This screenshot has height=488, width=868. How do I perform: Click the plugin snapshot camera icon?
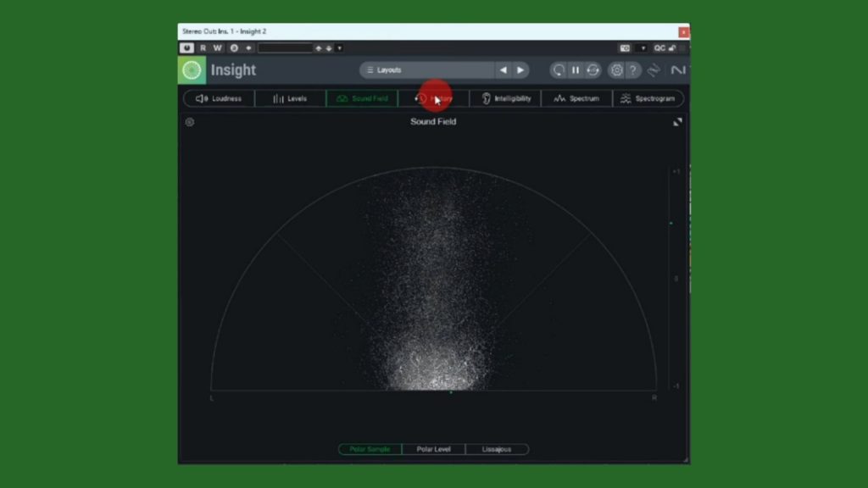pyautogui.click(x=625, y=48)
